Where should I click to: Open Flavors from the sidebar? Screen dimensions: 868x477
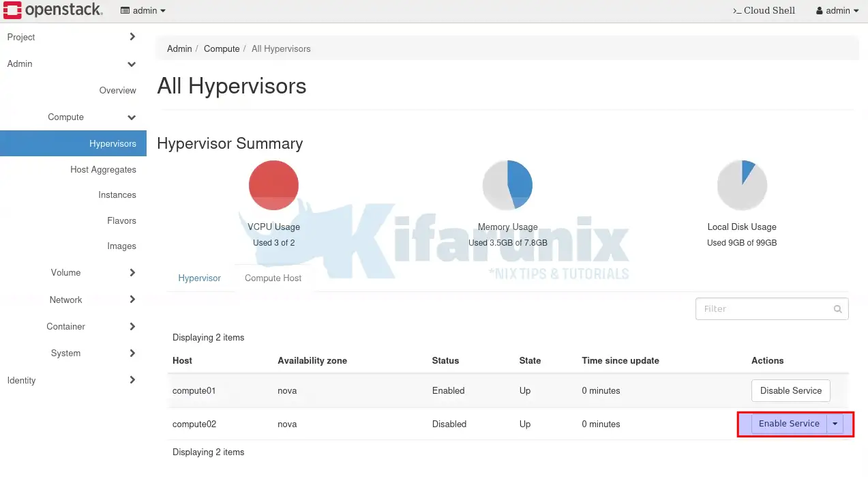(x=121, y=220)
